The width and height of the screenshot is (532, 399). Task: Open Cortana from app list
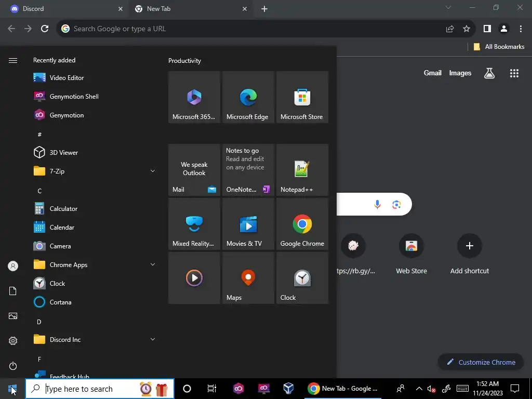[95, 302]
